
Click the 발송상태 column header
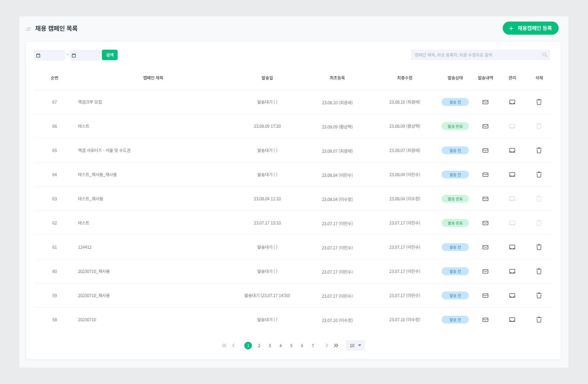[x=455, y=78]
